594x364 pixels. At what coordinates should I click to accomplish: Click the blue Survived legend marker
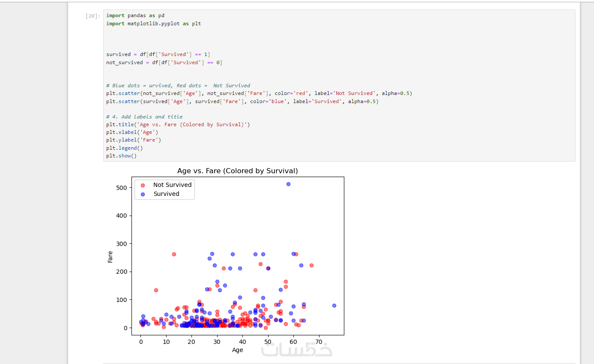pyautogui.click(x=143, y=194)
